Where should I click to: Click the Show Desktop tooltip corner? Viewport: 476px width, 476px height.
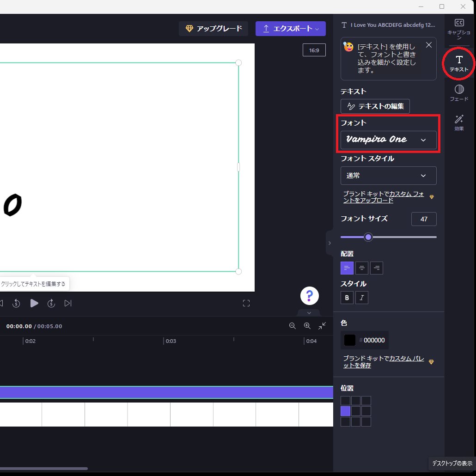pyautogui.click(x=452, y=463)
